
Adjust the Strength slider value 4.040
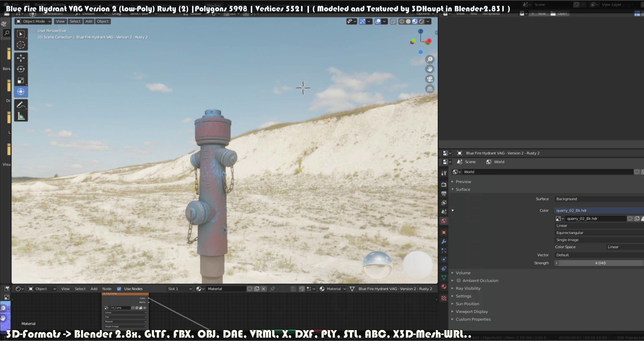coord(600,263)
